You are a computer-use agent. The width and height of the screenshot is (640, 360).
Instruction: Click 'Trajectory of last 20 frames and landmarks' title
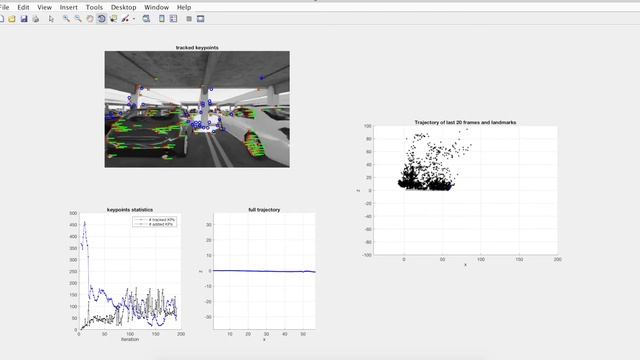click(465, 122)
